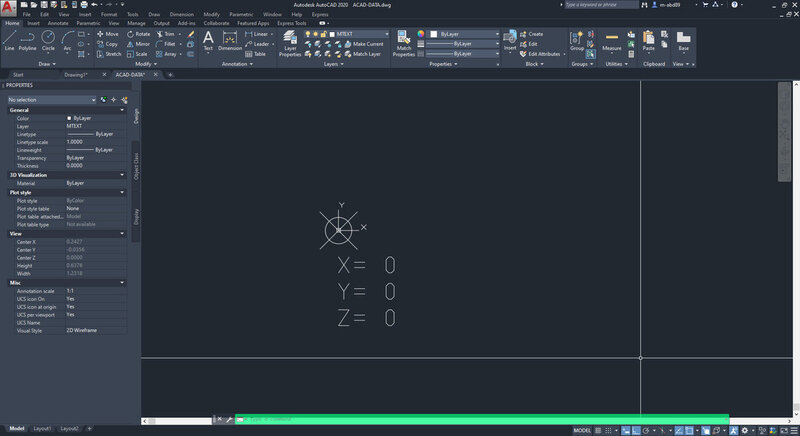Image resolution: width=800 pixels, height=436 pixels.
Task: Click the search keyword input field
Action: [x=601, y=5]
